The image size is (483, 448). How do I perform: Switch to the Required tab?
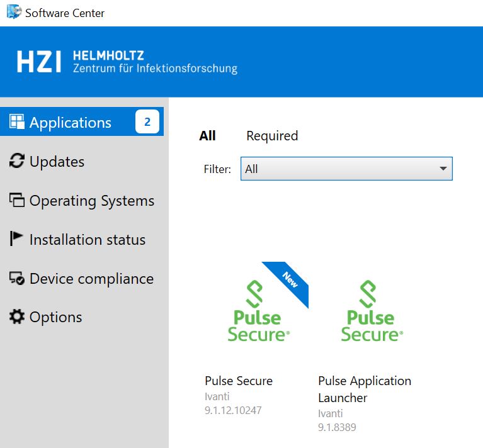272,136
